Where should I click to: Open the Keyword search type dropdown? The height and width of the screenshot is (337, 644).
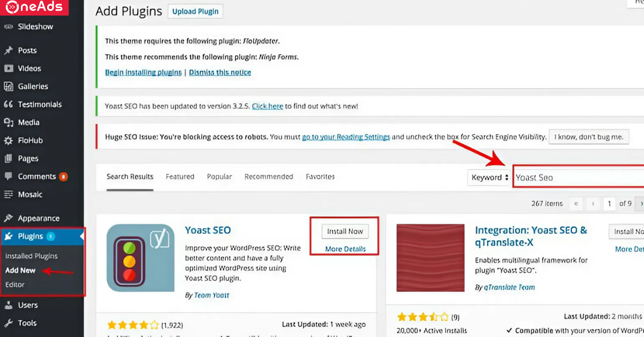click(489, 177)
